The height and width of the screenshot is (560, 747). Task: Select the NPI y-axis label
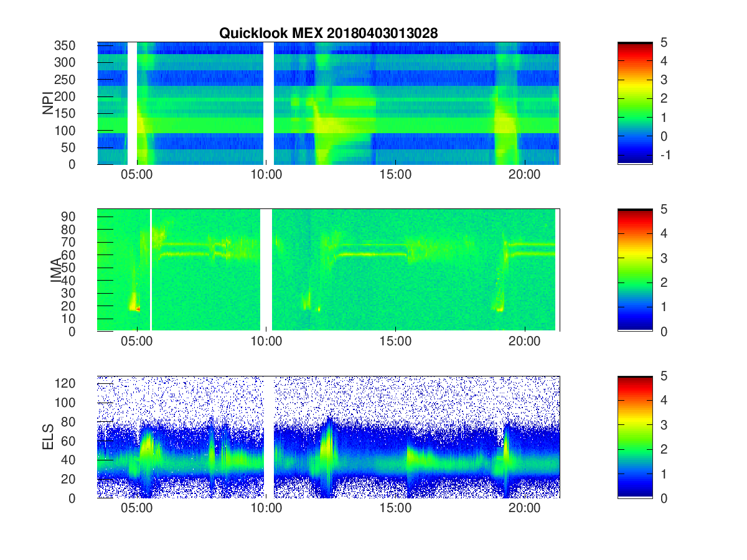tap(48, 103)
